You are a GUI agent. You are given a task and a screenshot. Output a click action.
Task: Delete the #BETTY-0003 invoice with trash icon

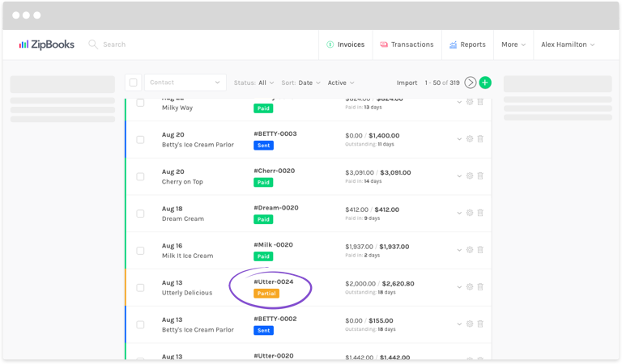point(480,139)
